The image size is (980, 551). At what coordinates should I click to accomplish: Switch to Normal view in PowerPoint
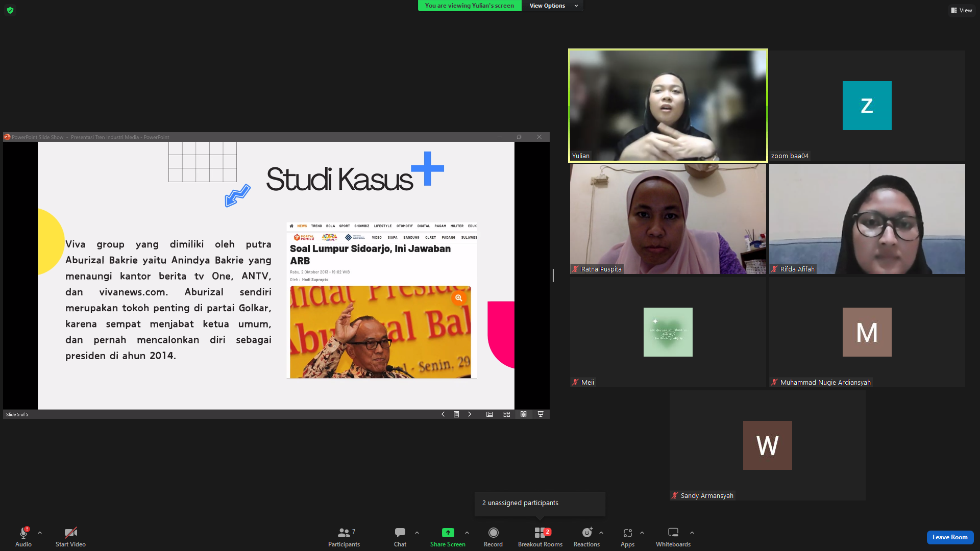pyautogui.click(x=489, y=414)
